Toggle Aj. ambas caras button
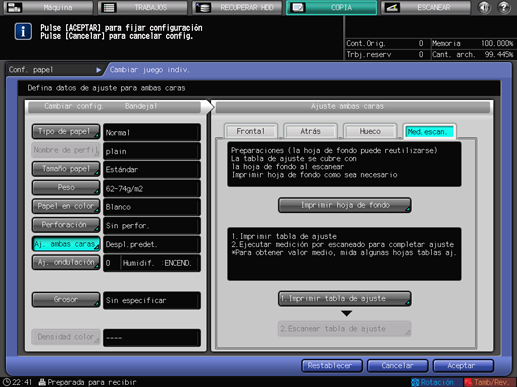The image size is (517, 387). (x=66, y=244)
